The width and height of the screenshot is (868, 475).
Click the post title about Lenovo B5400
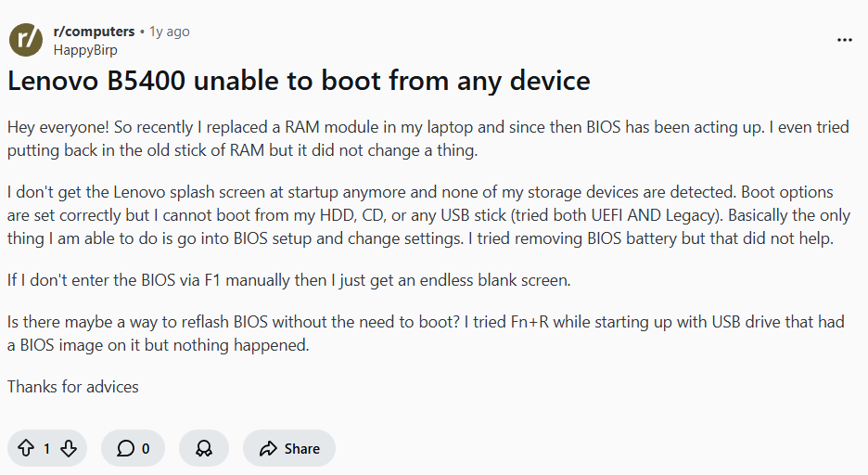(x=299, y=81)
